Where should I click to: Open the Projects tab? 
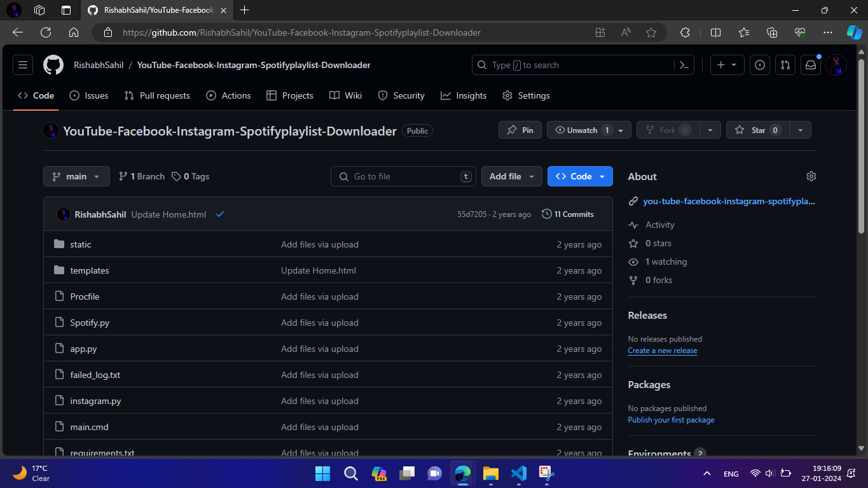[290, 95]
